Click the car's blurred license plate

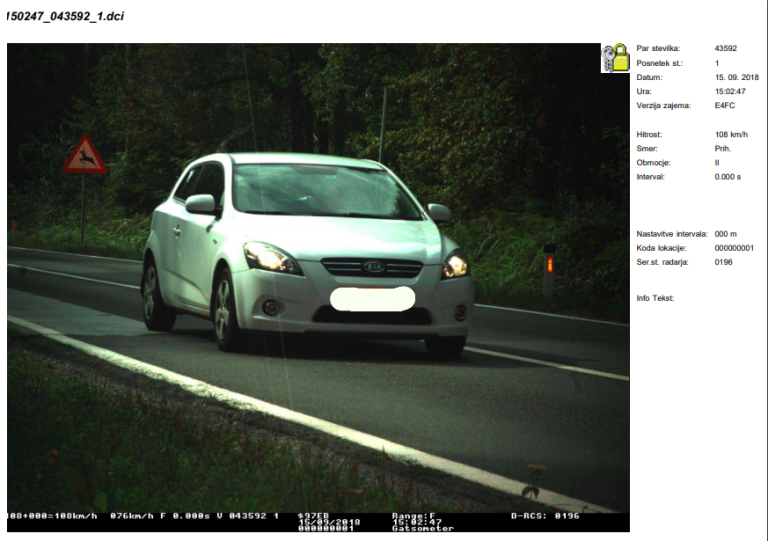(x=371, y=298)
